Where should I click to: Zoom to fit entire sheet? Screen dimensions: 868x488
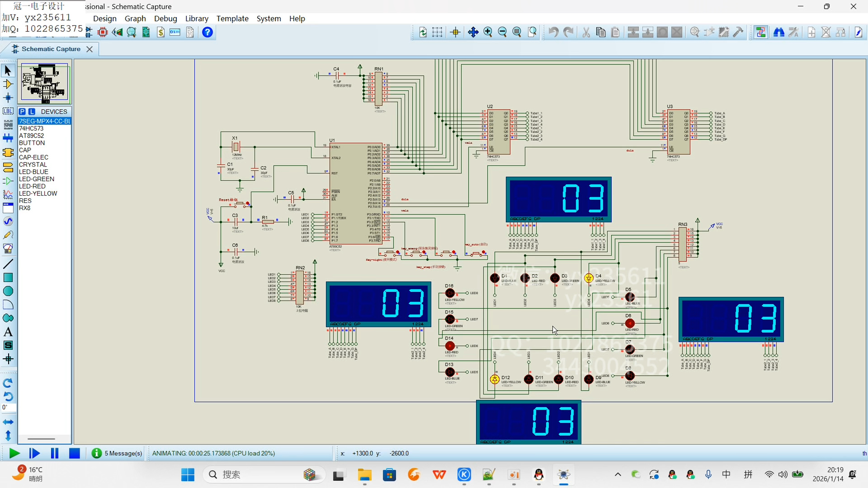517,32
